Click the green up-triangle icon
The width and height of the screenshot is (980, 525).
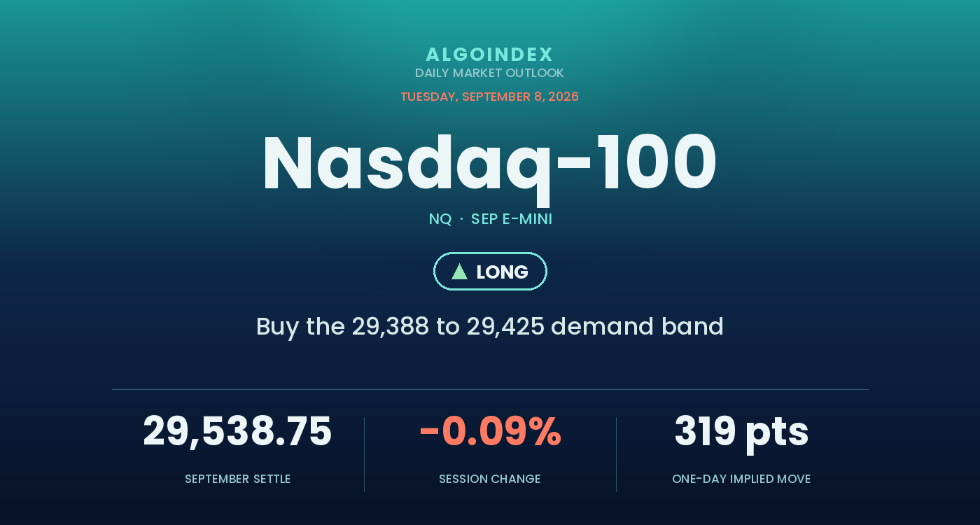click(459, 272)
